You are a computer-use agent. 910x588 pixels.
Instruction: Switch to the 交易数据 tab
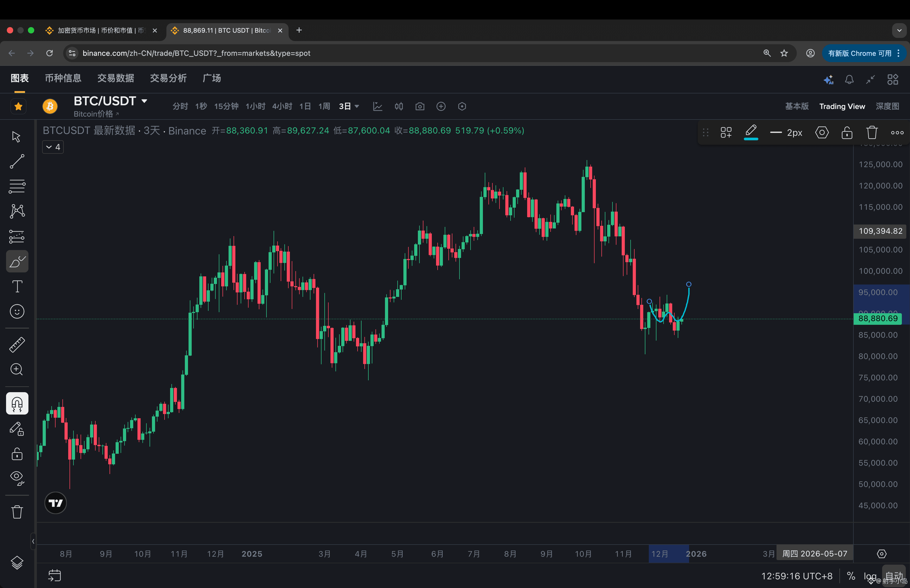(x=115, y=78)
